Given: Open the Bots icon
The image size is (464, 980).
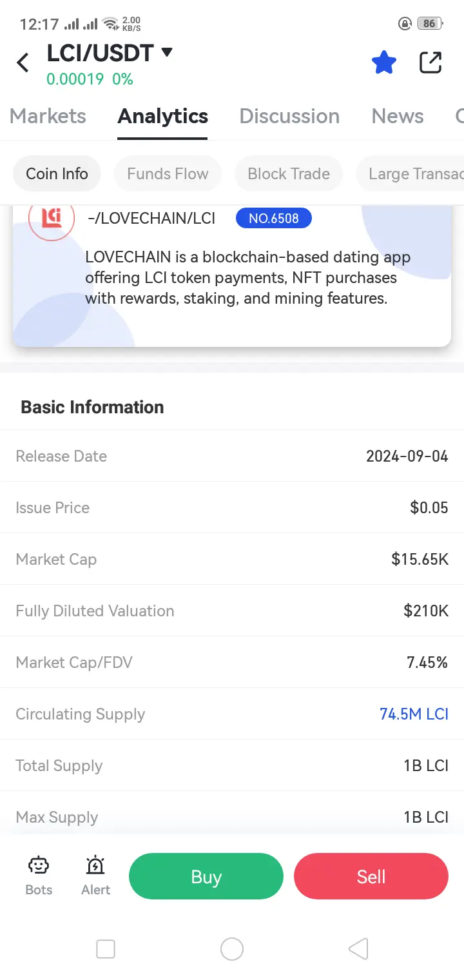Looking at the screenshot, I should pyautogui.click(x=39, y=876).
